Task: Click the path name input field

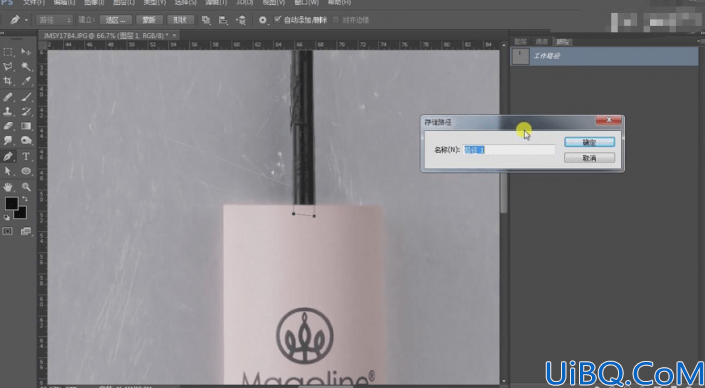Action: pos(509,150)
